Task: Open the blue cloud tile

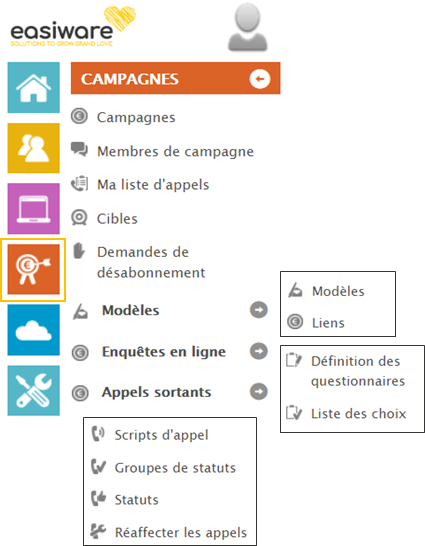Action: [x=33, y=330]
